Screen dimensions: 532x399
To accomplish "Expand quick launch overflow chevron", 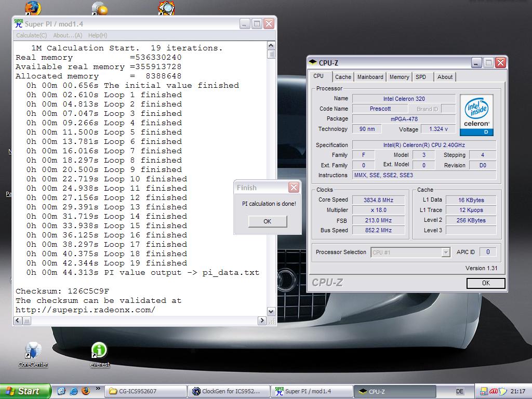I will (x=98, y=389).
